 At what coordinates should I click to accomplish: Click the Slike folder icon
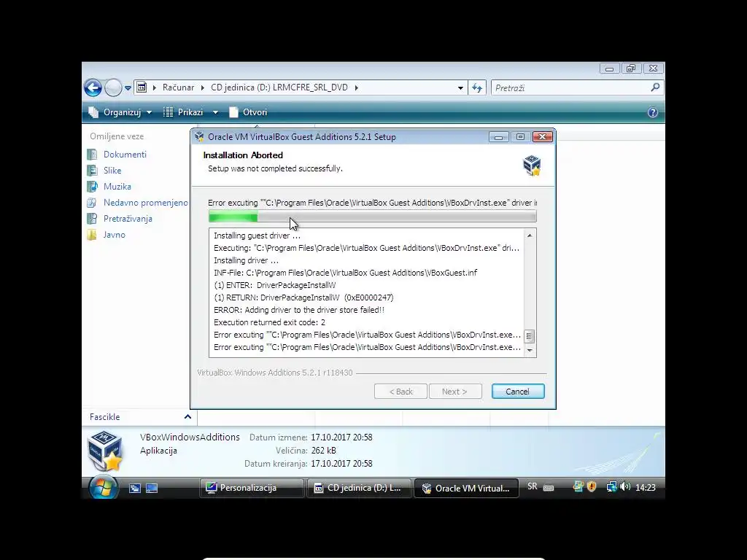pyautogui.click(x=92, y=171)
